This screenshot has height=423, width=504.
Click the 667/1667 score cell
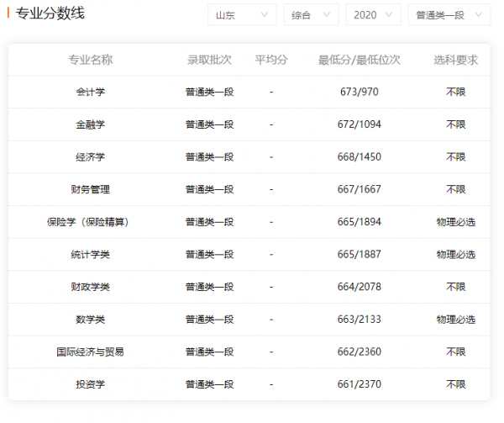(359, 189)
